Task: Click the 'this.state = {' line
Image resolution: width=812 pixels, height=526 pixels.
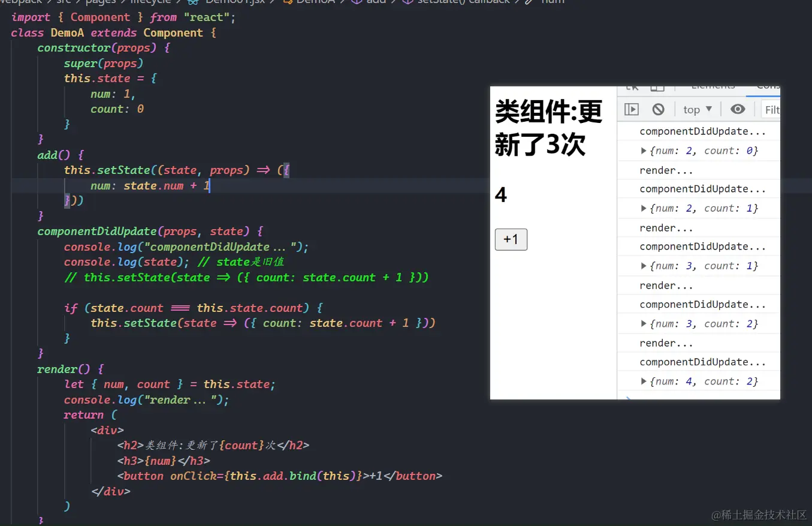Action: [x=110, y=79]
